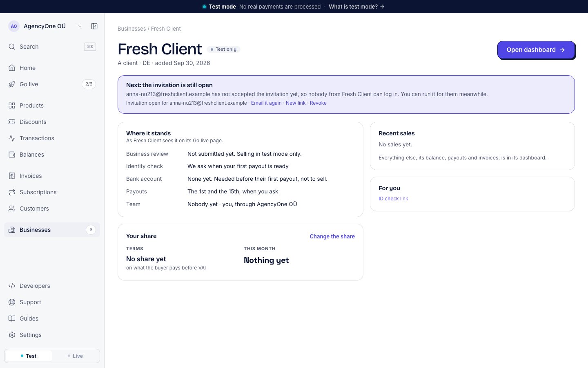Click the Test only status badge
This screenshot has height=368, width=588.
click(223, 49)
